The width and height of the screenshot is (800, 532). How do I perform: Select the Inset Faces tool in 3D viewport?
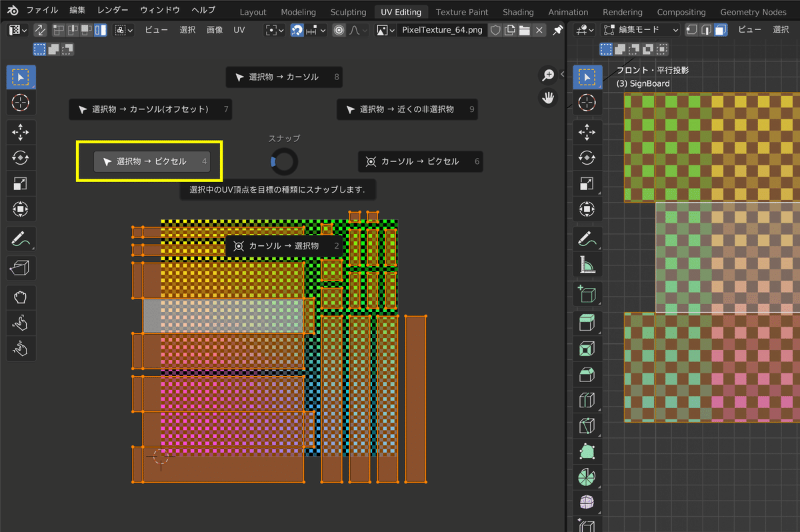[x=587, y=348]
